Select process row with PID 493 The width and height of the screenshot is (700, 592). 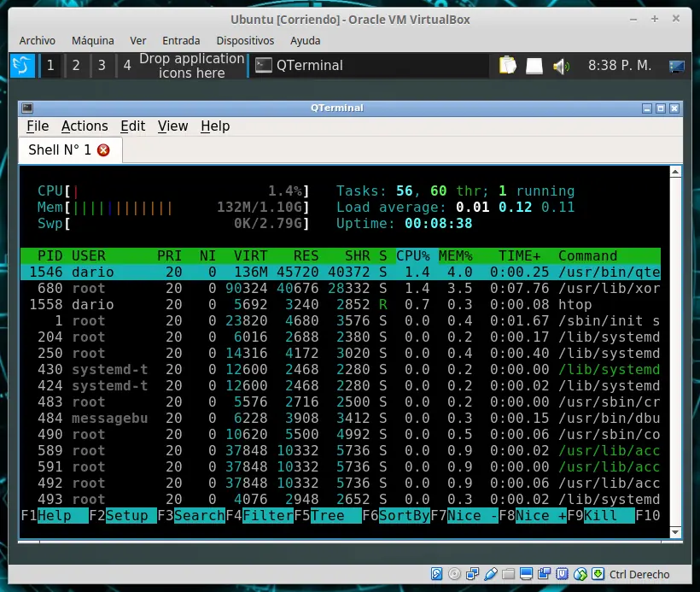click(341, 499)
